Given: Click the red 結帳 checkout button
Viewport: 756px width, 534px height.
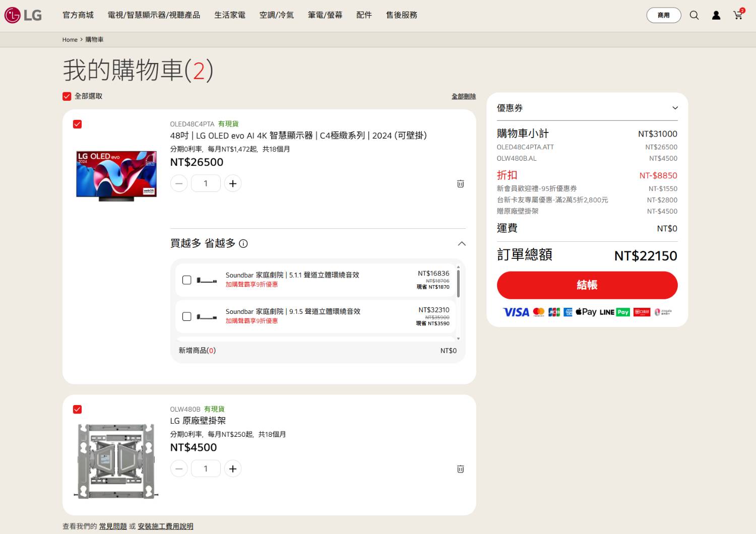Looking at the screenshot, I should (587, 285).
